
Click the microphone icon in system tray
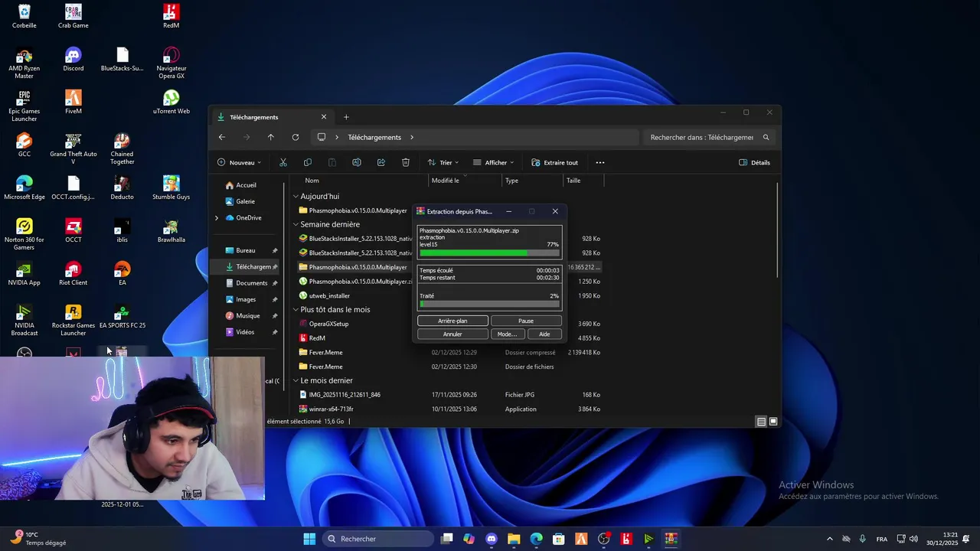tap(863, 539)
